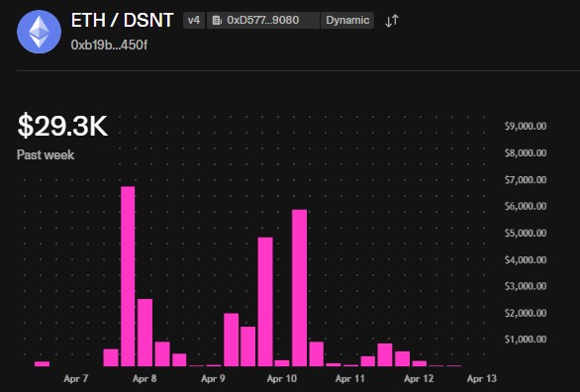Click the $3,000.00 axis label
Image resolution: width=580 pixels, height=392 pixels.
[x=526, y=286]
